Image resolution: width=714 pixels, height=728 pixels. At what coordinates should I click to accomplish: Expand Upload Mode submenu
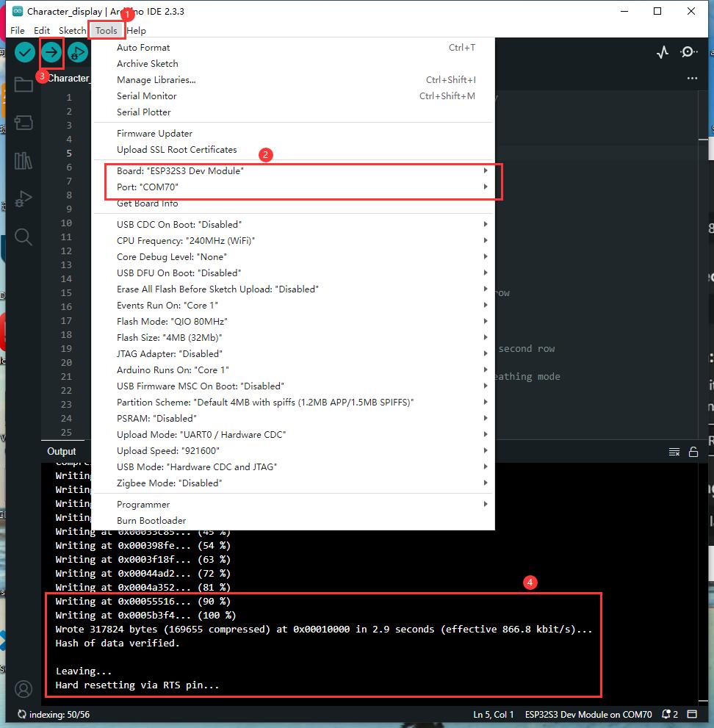[293, 435]
